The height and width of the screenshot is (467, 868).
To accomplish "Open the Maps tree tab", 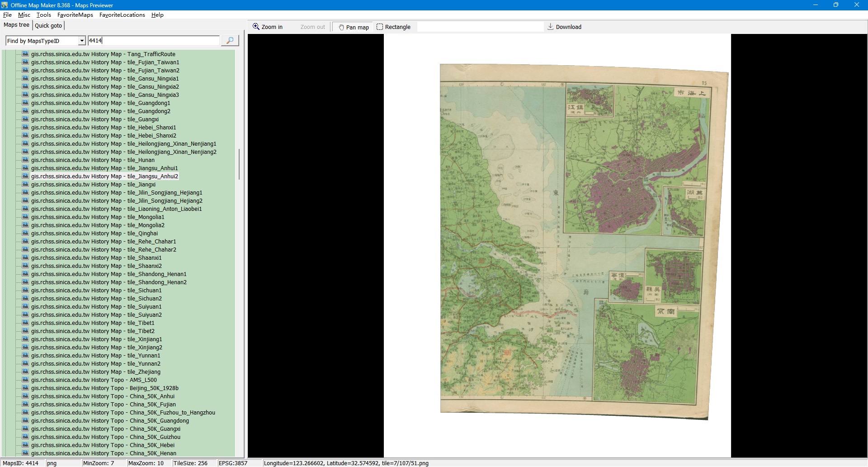I will [x=17, y=25].
